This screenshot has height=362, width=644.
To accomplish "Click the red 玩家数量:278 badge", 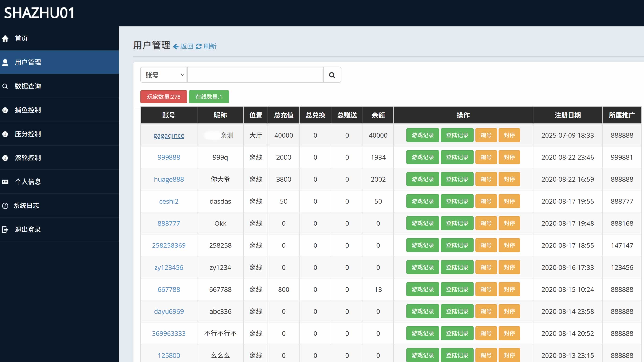I will (x=163, y=97).
